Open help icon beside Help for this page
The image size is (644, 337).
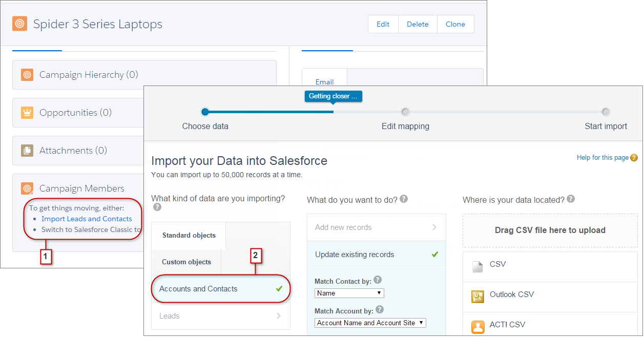634,158
